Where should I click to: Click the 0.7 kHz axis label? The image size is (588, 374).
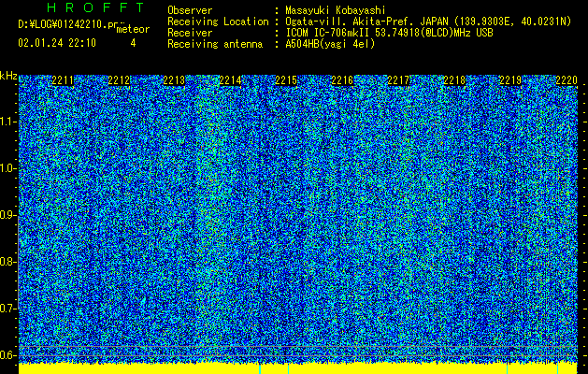[7, 309]
